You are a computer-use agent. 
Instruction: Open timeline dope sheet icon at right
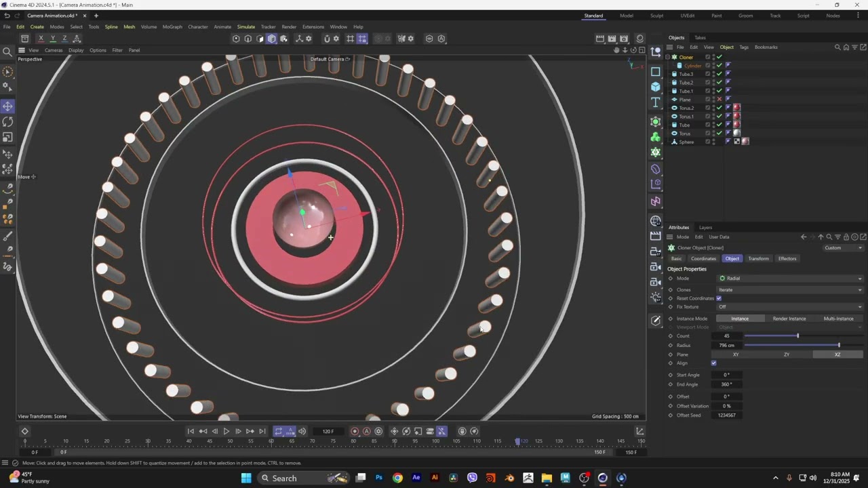pyautogui.click(x=639, y=431)
